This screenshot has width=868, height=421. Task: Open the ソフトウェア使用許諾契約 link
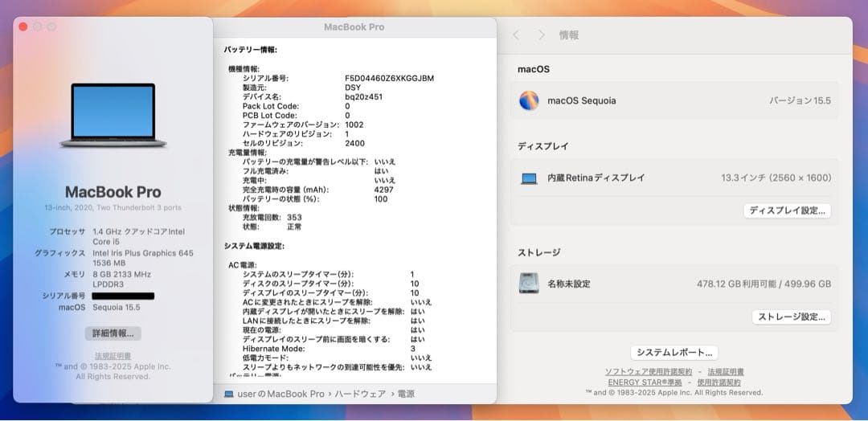649,372
